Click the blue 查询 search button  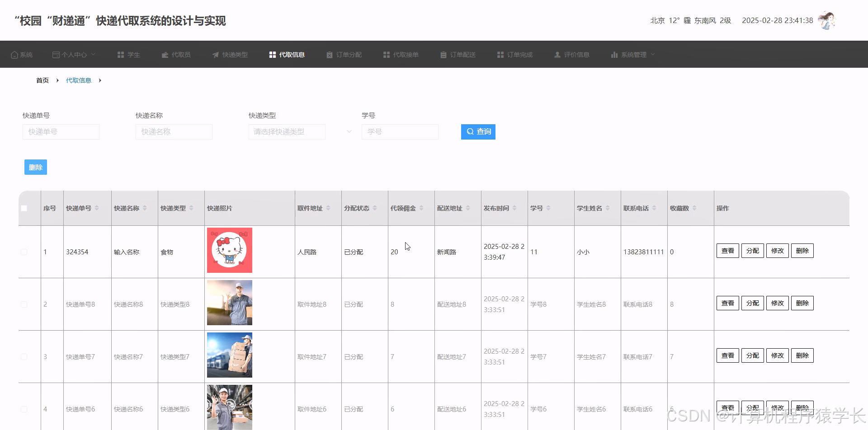[x=478, y=132]
